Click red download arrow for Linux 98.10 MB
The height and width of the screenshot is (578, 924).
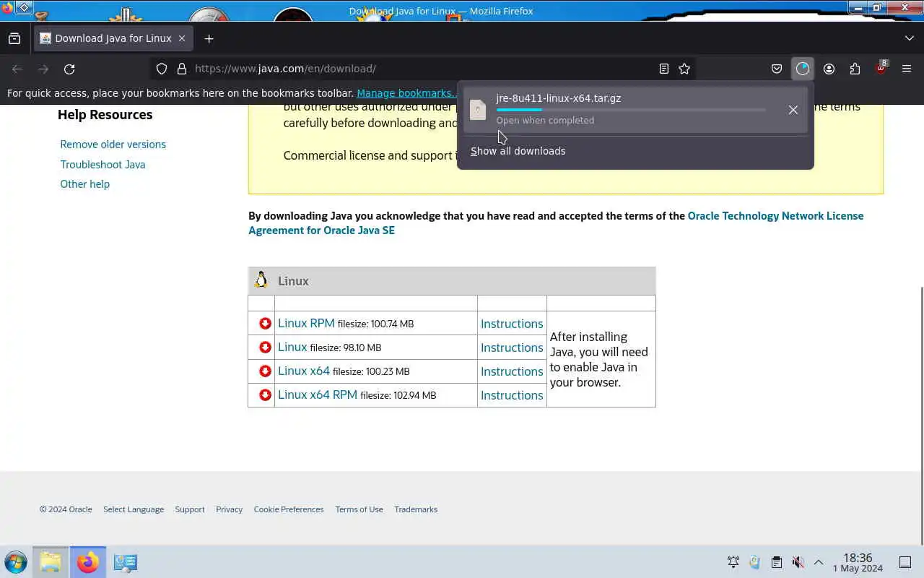pos(265,348)
